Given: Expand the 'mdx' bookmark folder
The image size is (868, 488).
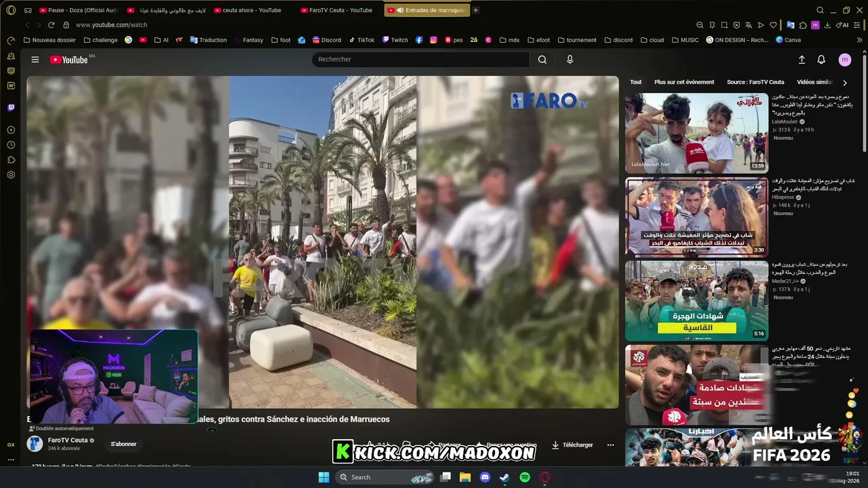Looking at the screenshot, I should click(509, 40).
